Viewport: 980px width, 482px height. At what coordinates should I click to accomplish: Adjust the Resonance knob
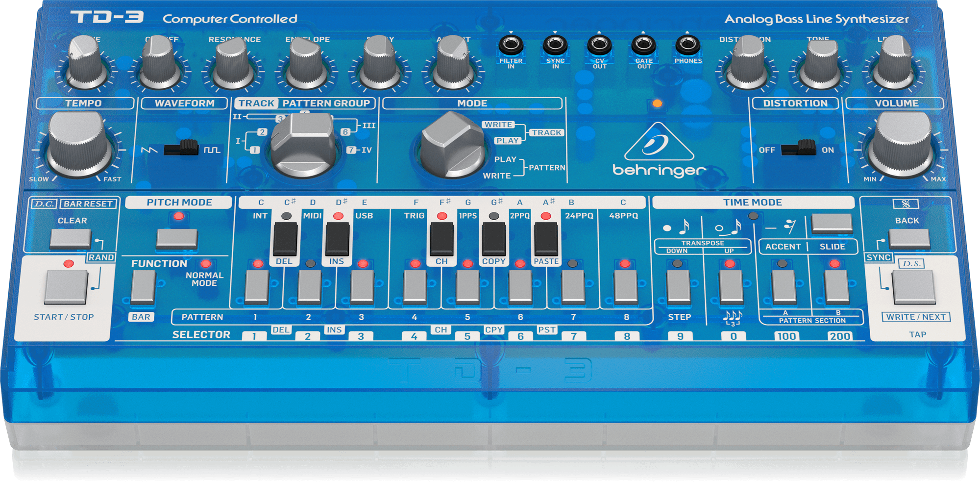(233, 62)
